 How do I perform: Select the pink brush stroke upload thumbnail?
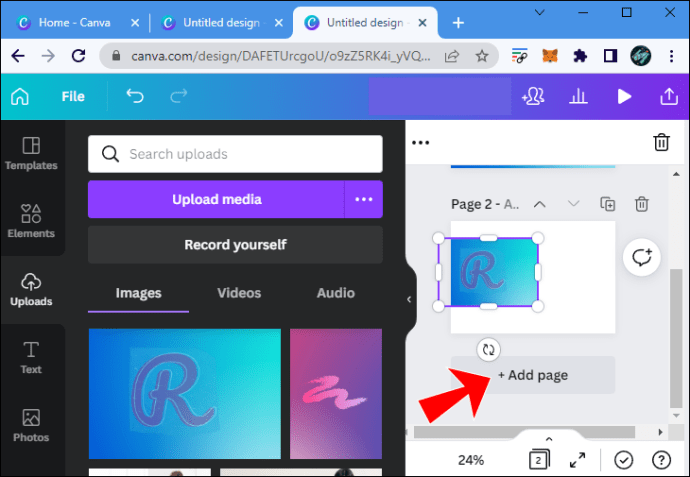point(336,394)
